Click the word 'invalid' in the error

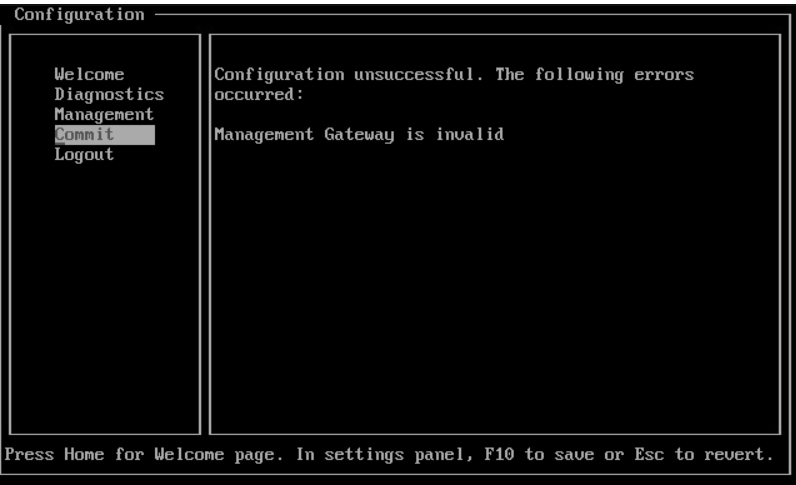470,135
